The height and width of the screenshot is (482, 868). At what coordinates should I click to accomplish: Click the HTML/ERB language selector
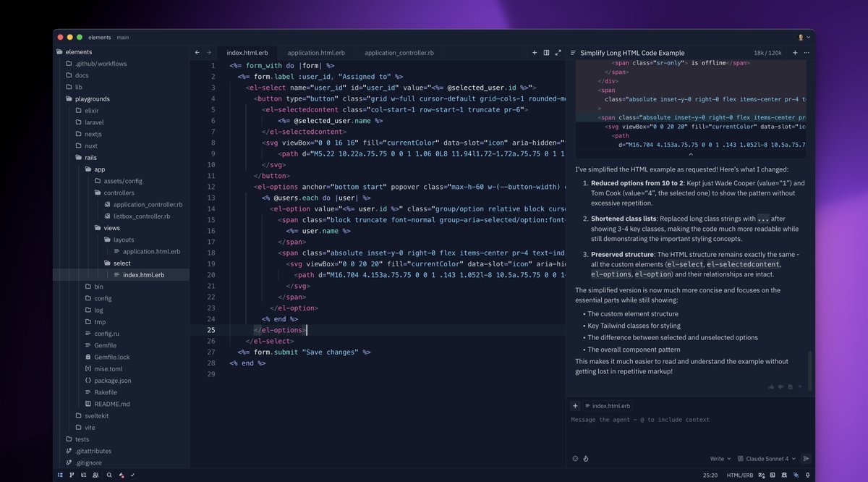coord(740,475)
